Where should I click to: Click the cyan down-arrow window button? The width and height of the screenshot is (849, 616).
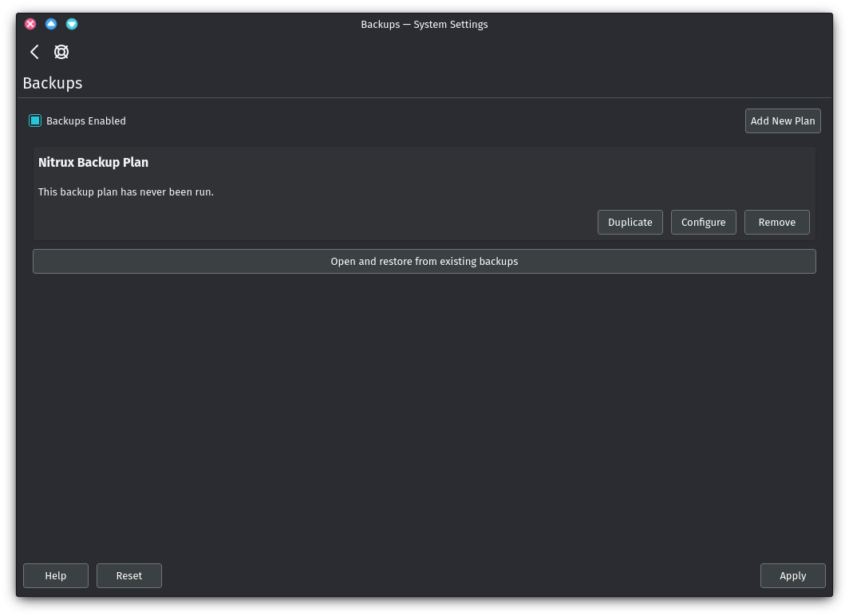pos(72,24)
